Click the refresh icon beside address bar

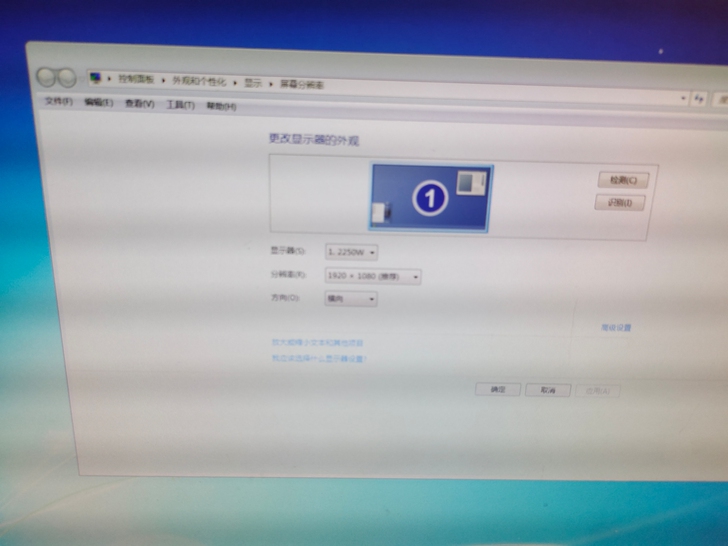[699, 98]
